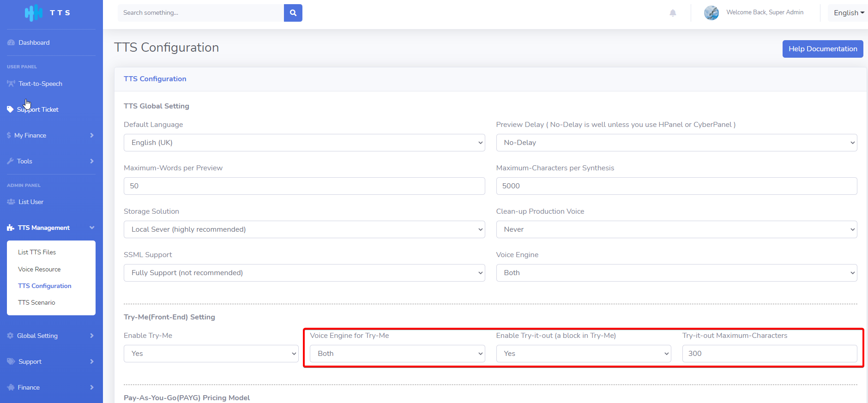The width and height of the screenshot is (868, 403).
Task: Open the Storage Solution dropdown
Action: coord(304,229)
